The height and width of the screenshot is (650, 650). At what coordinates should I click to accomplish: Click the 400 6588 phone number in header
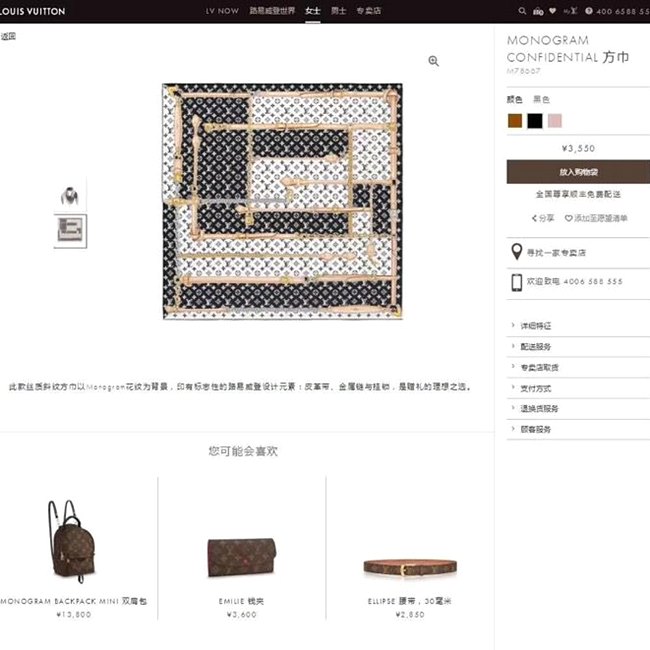pos(623,12)
